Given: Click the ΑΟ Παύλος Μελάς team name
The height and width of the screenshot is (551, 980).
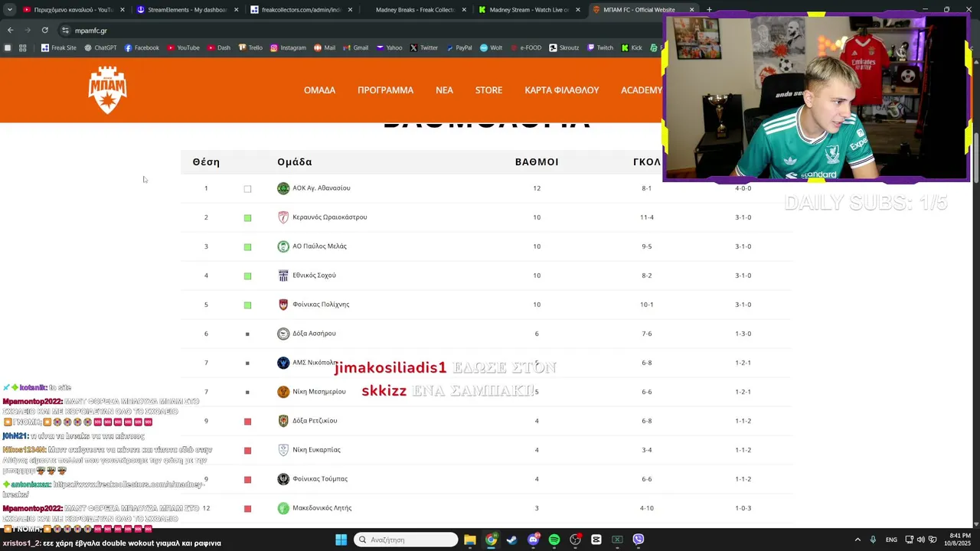Looking at the screenshot, I should (x=319, y=246).
